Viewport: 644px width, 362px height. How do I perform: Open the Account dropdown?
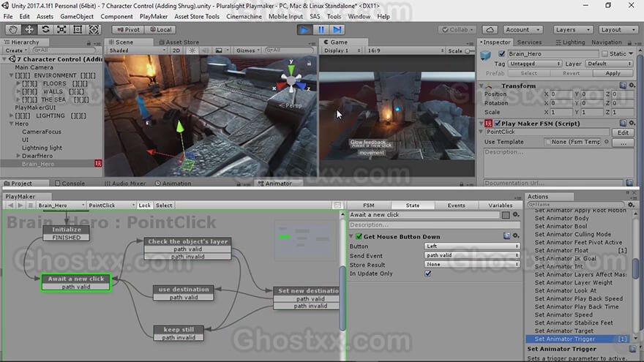click(x=523, y=29)
